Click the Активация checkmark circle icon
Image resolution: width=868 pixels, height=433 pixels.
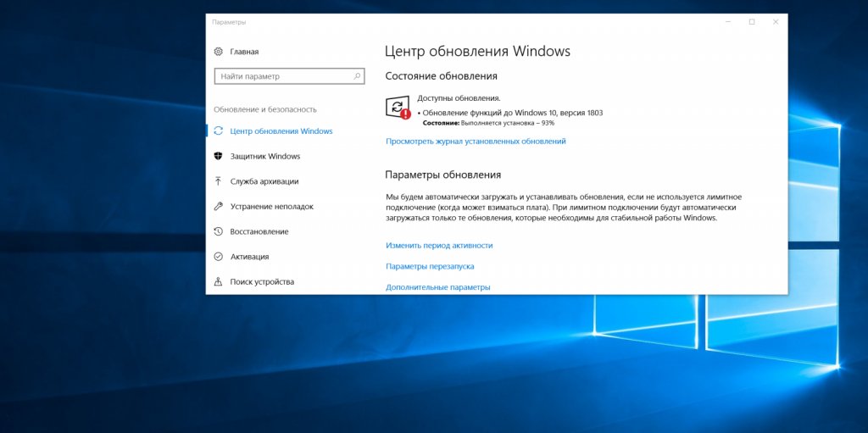(218, 257)
